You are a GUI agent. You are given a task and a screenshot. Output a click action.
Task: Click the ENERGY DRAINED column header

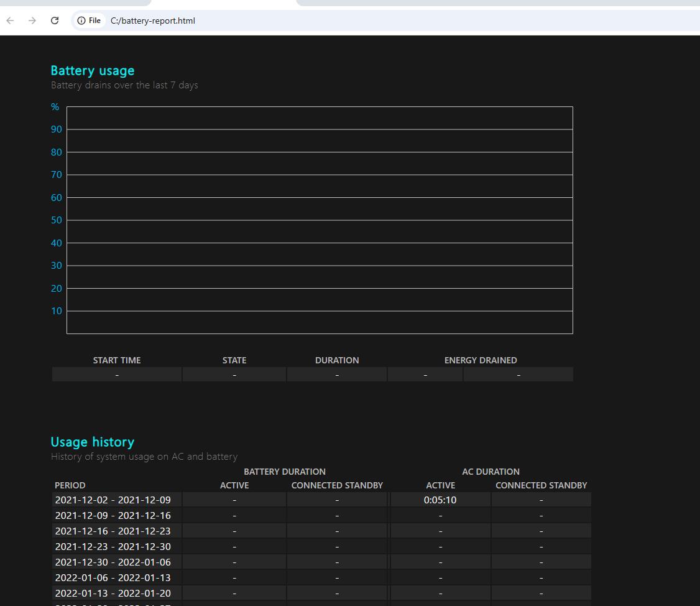click(481, 360)
